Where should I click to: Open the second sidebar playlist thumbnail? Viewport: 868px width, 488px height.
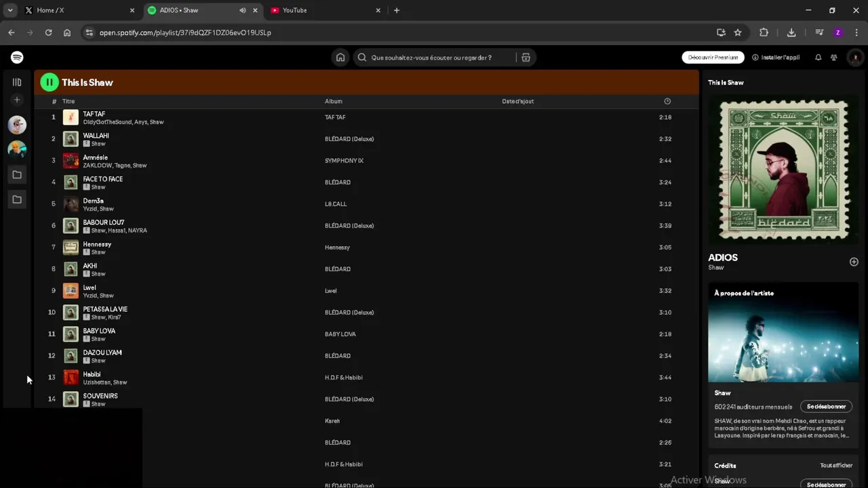point(17,149)
